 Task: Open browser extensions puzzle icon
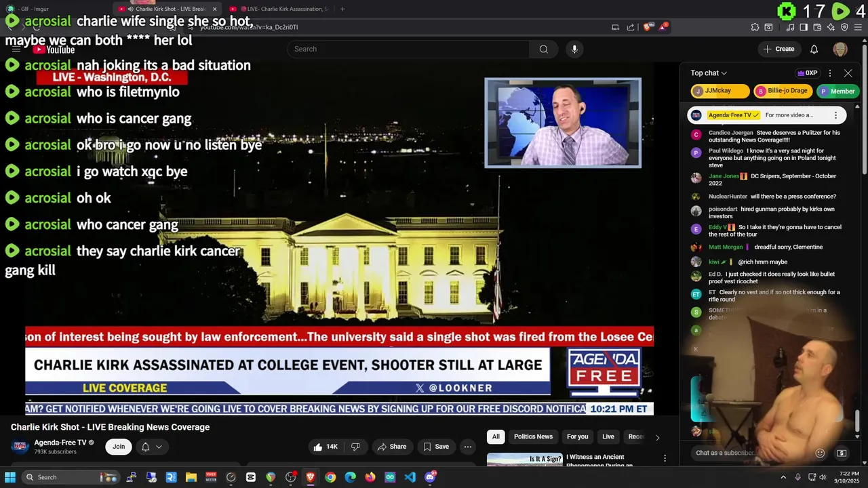[x=755, y=27]
